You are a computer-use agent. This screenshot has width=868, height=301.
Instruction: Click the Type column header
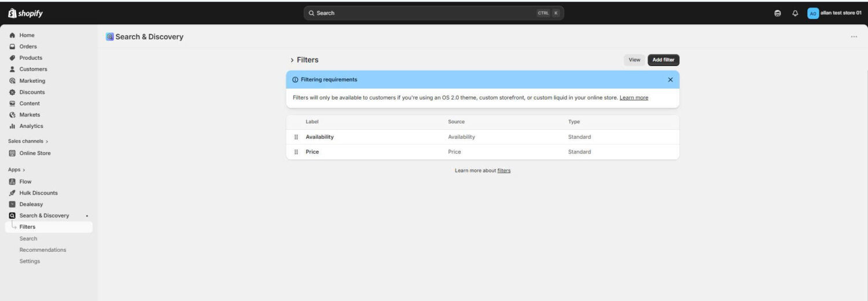(x=574, y=122)
